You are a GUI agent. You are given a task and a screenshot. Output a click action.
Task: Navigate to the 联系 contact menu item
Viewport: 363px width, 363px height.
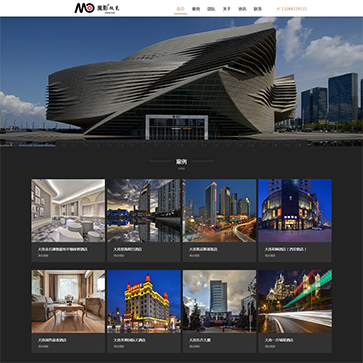tap(258, 9)
